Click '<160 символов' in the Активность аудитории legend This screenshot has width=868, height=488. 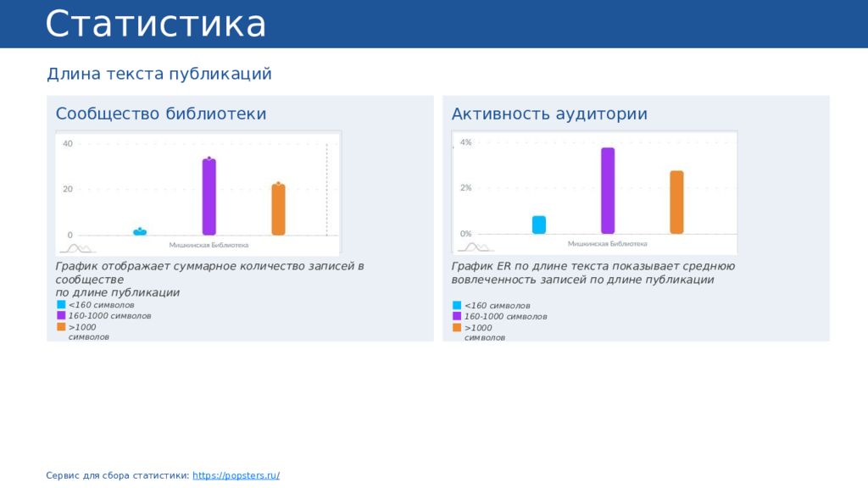(497, 305)
